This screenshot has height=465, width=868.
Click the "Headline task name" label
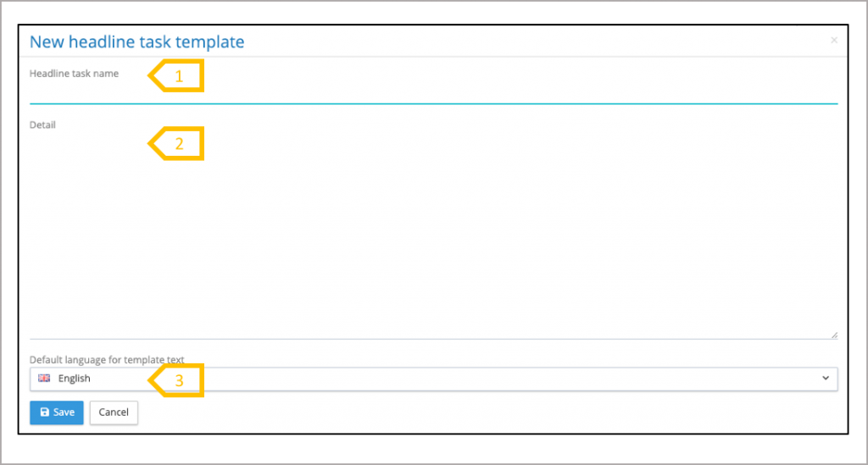[x=74, y=74]
